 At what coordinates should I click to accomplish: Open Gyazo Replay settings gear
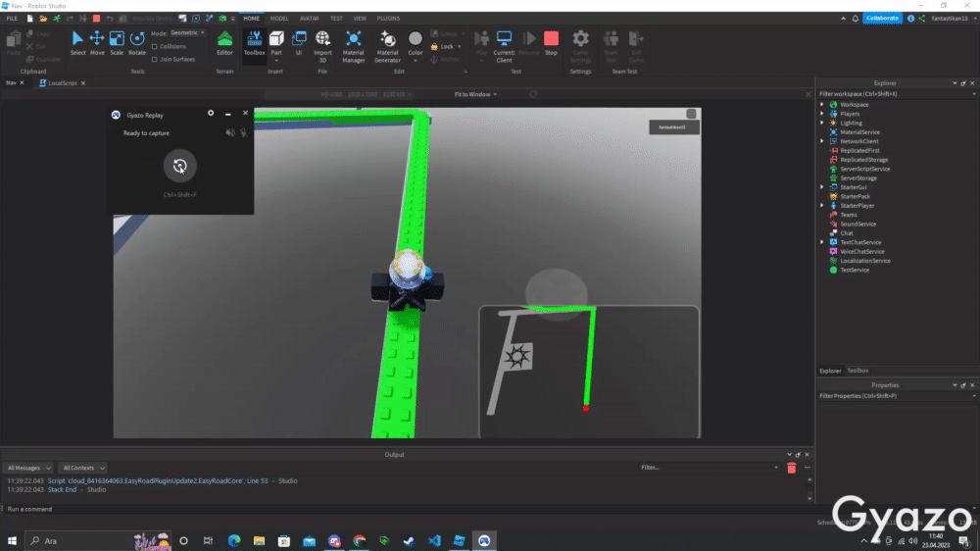coord(211,113)
